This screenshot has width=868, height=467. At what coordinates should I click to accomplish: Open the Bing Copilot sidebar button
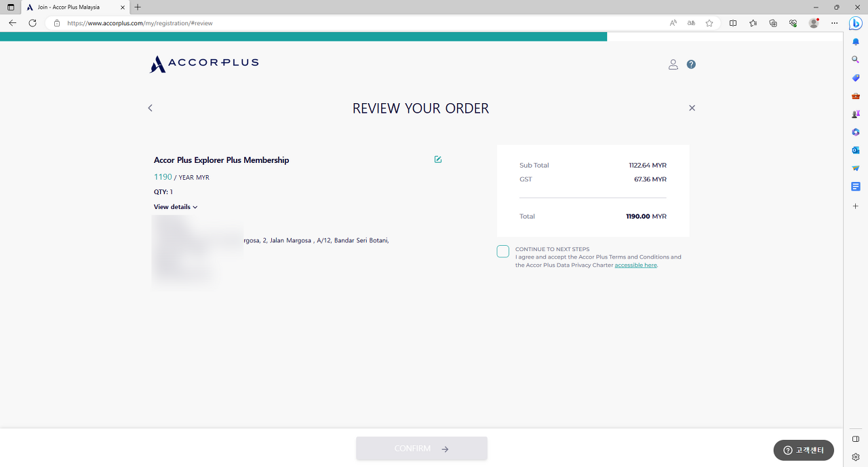(x=856, y=23)
